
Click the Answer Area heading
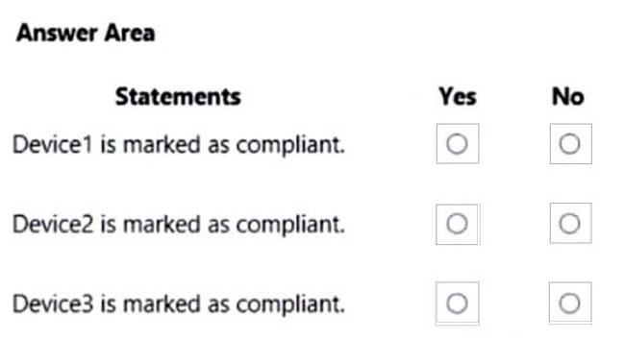pos(86,33)
